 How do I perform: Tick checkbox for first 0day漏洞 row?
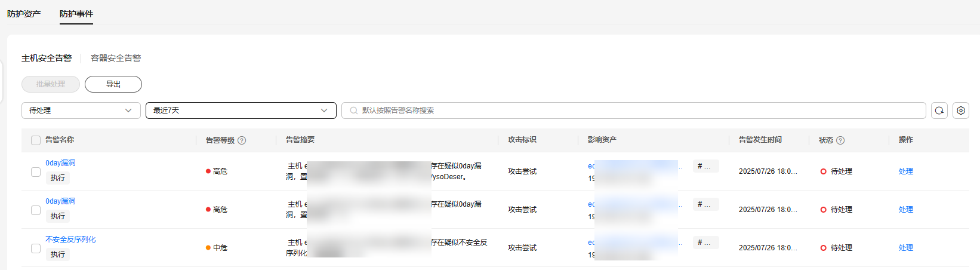[x=36, y=171]
